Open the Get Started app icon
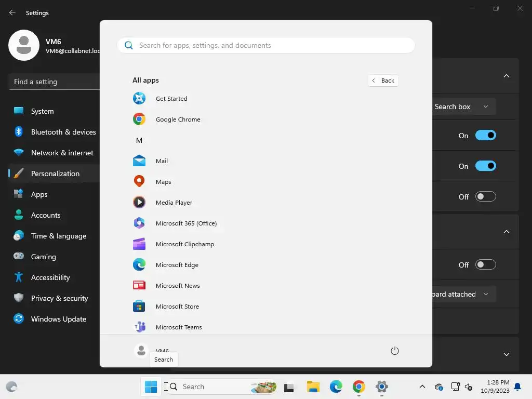532x399 pixels. coord(139,98)
